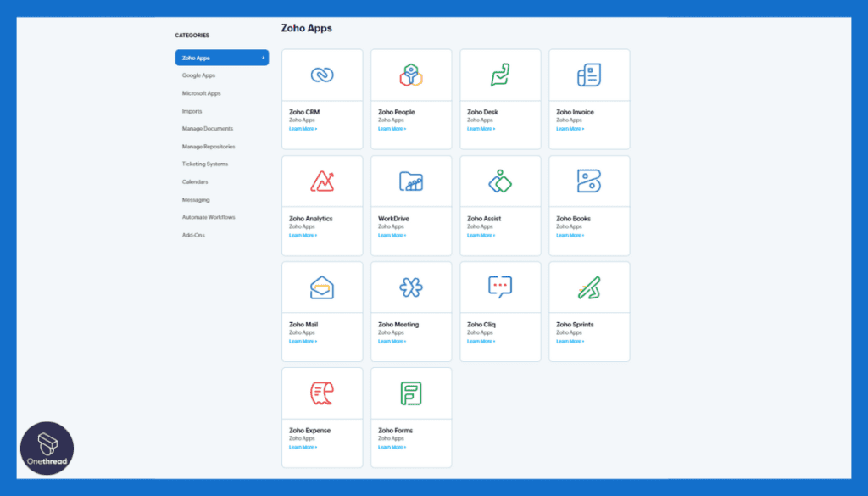Viewport: 868px width, 496px height.
Task: Click Learn More under Zoho Sprints
Action: (570, 342)
